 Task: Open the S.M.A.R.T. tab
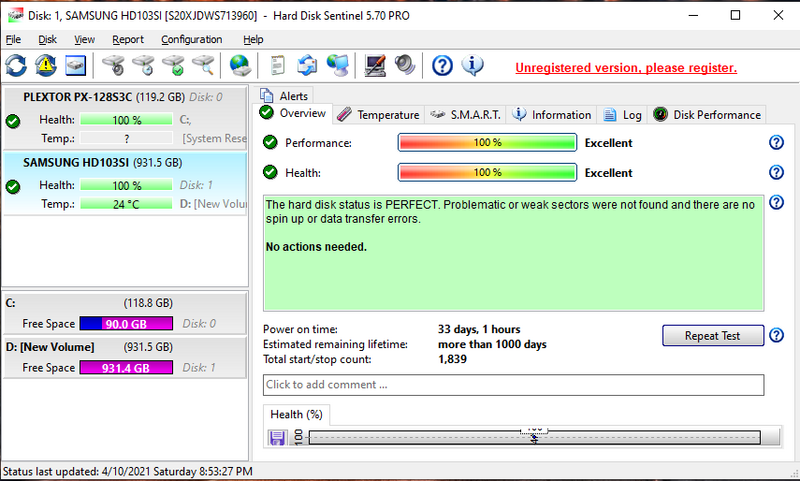tap(465, 115)
